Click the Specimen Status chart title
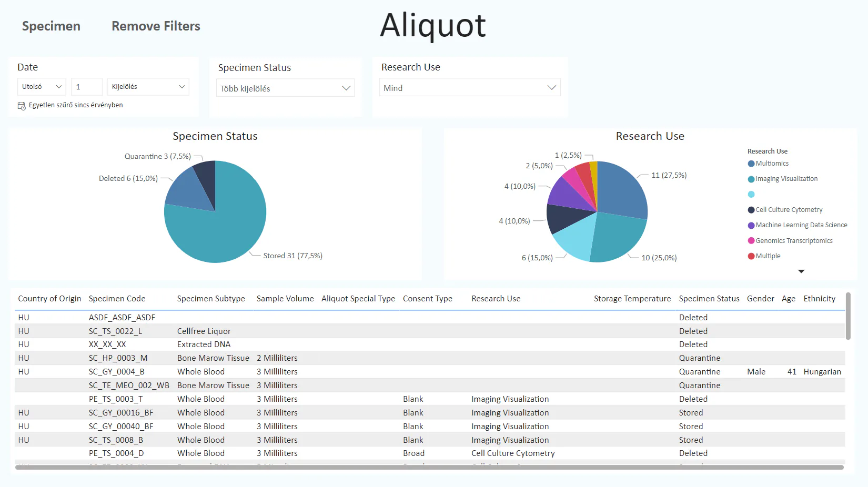Viewport: 868px width, 487px height. pyautogui.click(x=215, y=136)
